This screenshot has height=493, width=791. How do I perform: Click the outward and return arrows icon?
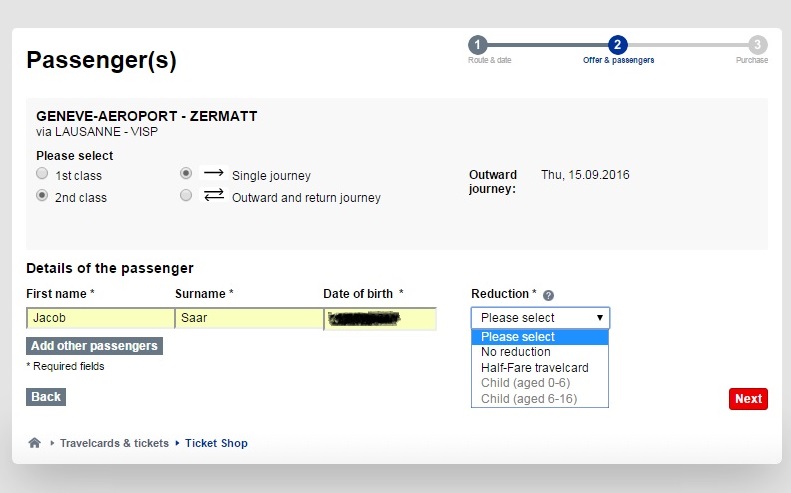point(213,194)
